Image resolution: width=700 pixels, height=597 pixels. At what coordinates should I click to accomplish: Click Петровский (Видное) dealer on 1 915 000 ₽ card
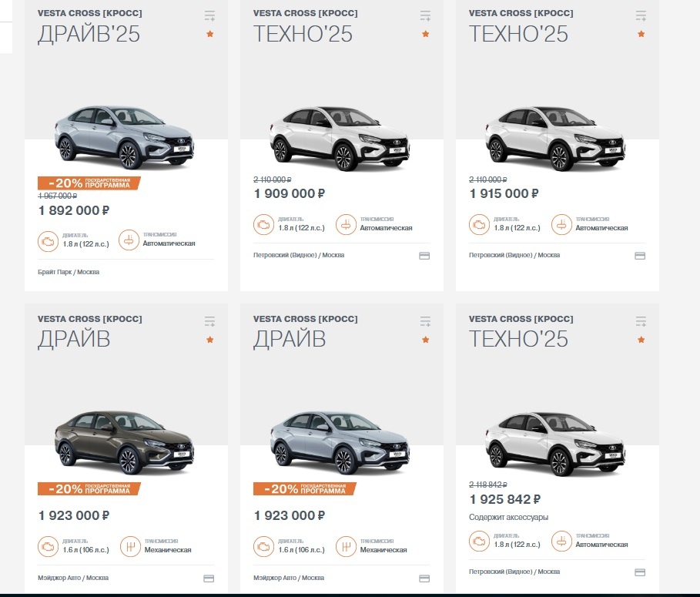coord(514,256)
